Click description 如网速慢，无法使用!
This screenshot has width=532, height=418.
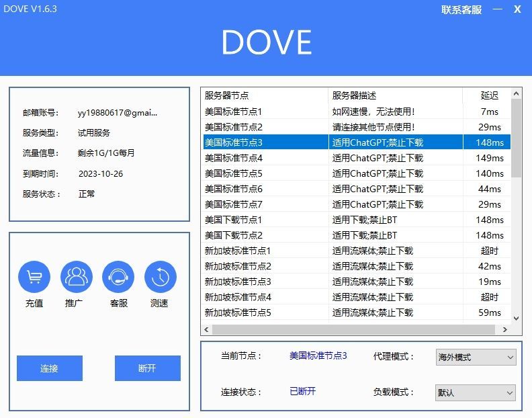[x=373, y=112]
